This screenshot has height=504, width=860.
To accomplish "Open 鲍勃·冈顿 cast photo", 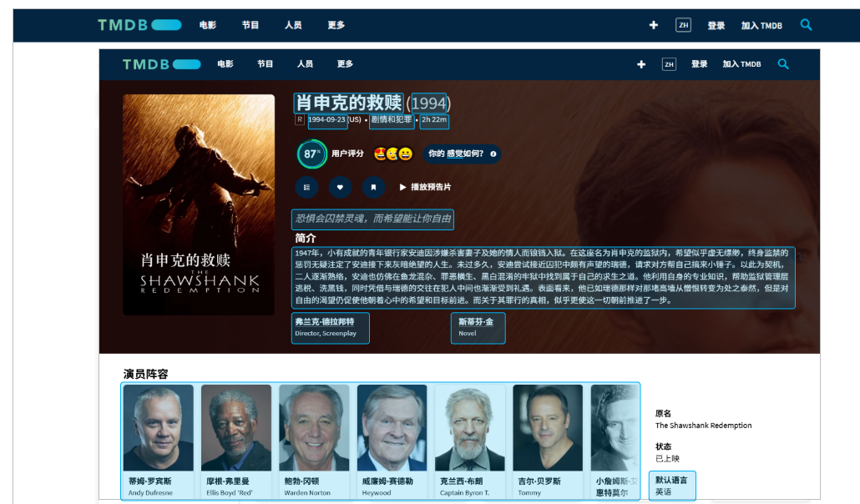I will click(314, 428).
